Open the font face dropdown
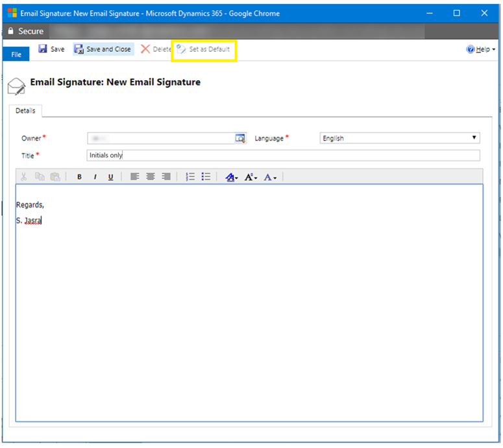503x448 pixels. [x=232, y=177]
